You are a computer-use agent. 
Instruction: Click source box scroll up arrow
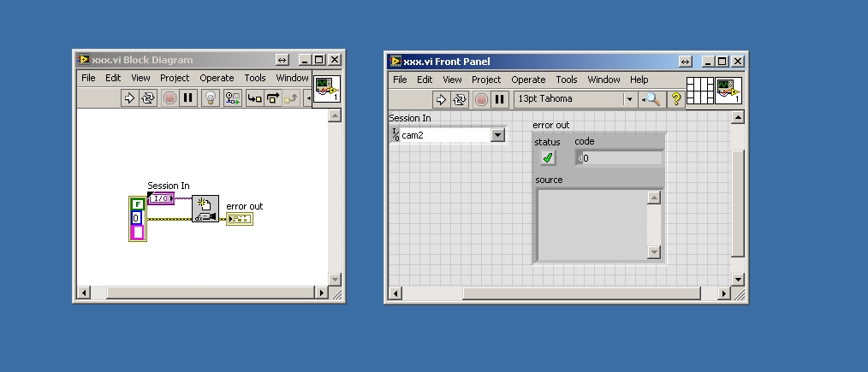point(654,198)
